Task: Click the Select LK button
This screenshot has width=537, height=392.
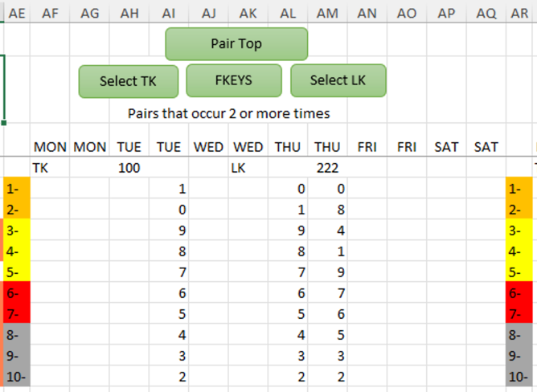Action: [x=338, y=80]
